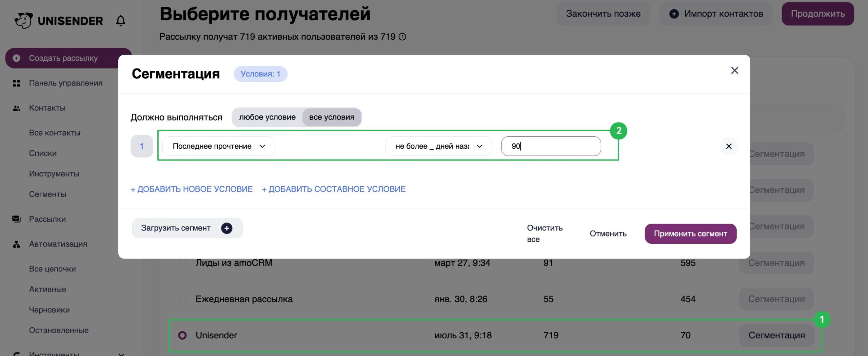The width and height of the screenshot is (868, 356).
Task: Click the date июль 31, 9:18
Action: (x=463, y=335)
